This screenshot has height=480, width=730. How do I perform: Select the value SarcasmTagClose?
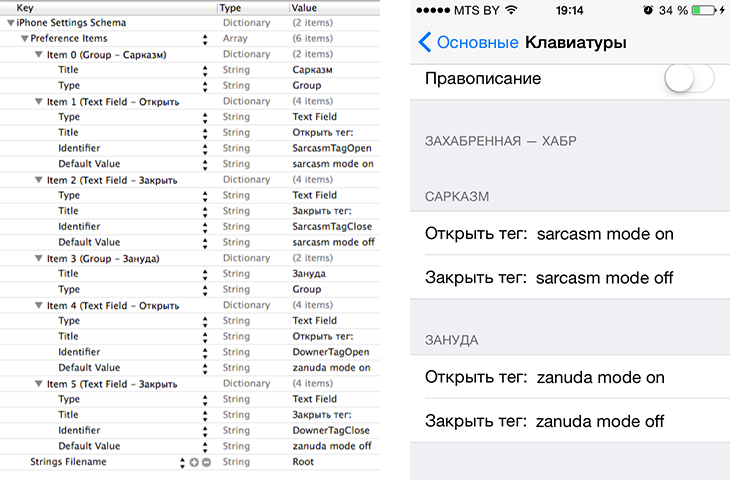332,226
